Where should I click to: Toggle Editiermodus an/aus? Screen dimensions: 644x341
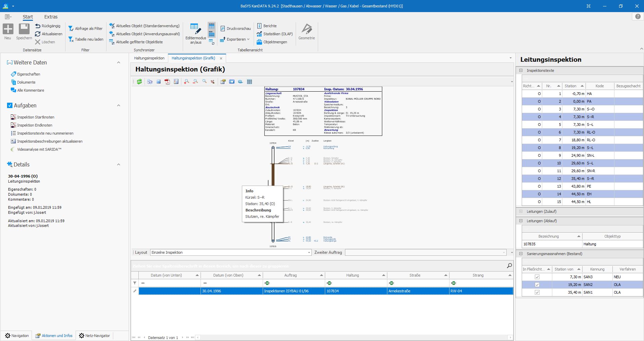point(196,34)
